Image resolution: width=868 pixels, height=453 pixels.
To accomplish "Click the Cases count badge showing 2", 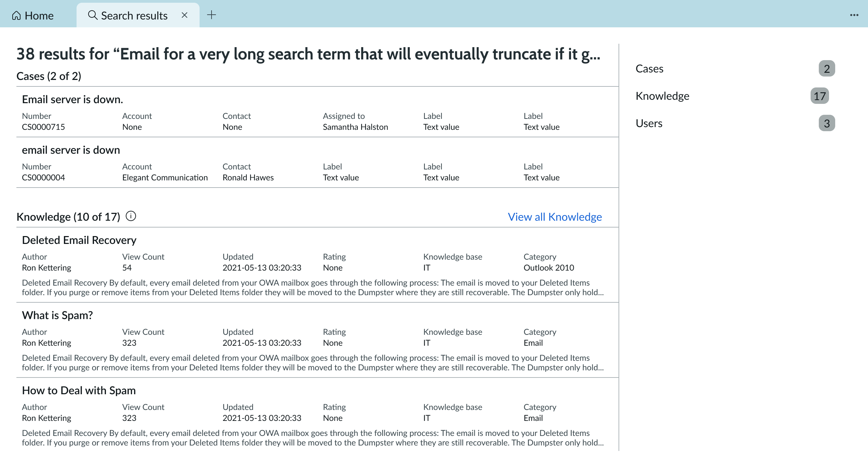I will tap(827, 68).
